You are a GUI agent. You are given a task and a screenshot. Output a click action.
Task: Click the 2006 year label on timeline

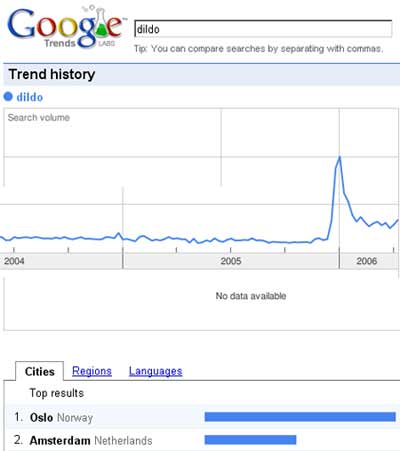(x=367, y=261)
